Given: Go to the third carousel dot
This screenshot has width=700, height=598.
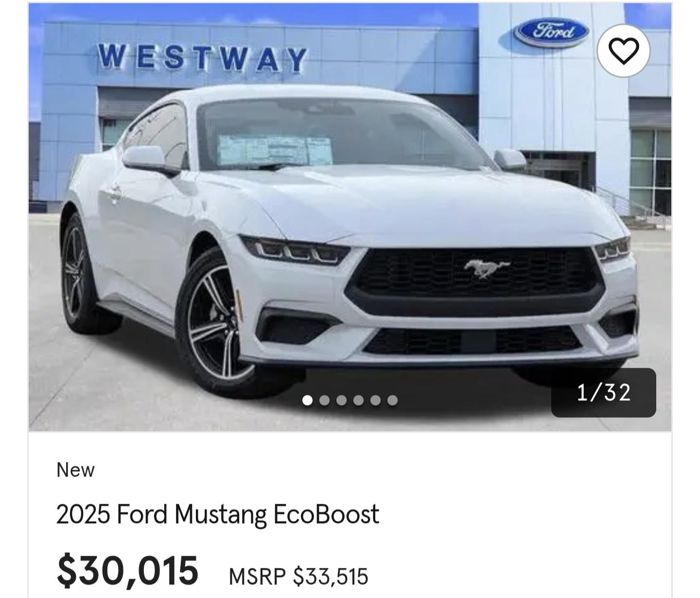Looking at the screenshot, I should [x=341, y=400].
